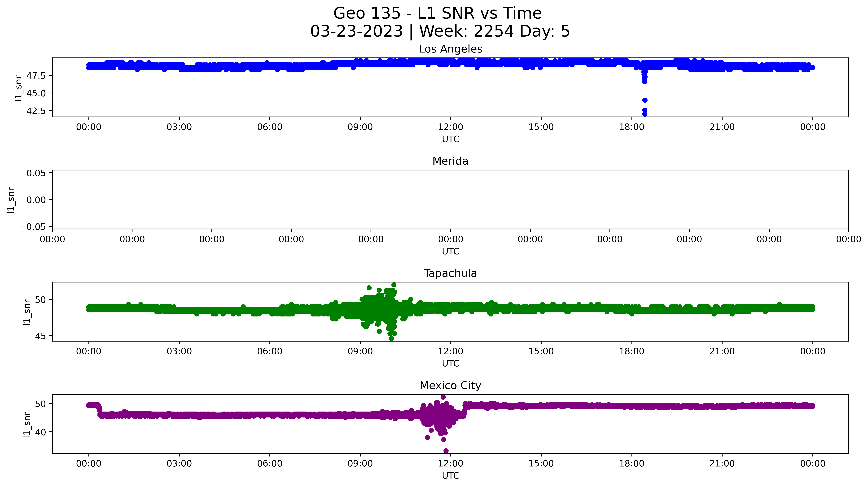Click the 21:00 x-tick in Tapachula plot

tap(722, 351)
